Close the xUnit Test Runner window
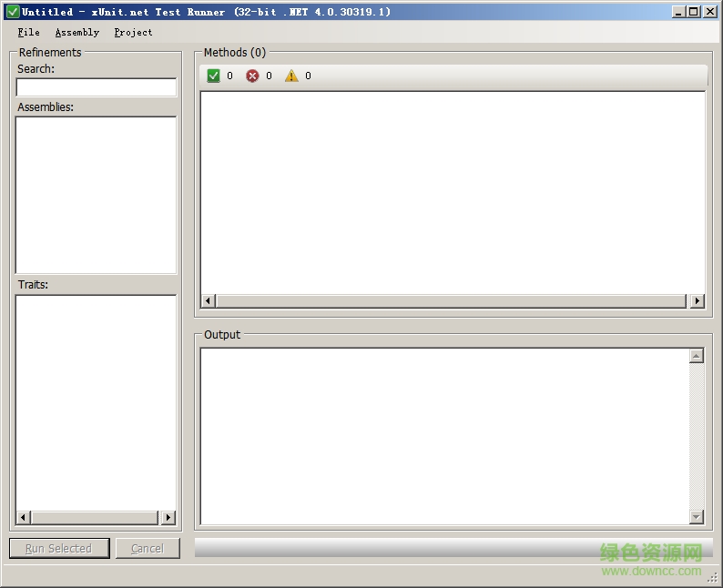Screen dimensions: 723x588 [709, 12]
